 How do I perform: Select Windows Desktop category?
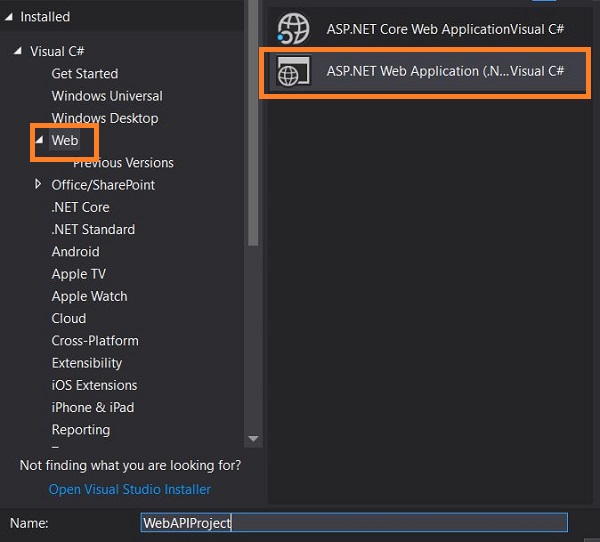pyautogui.click(x=105, y=118)
